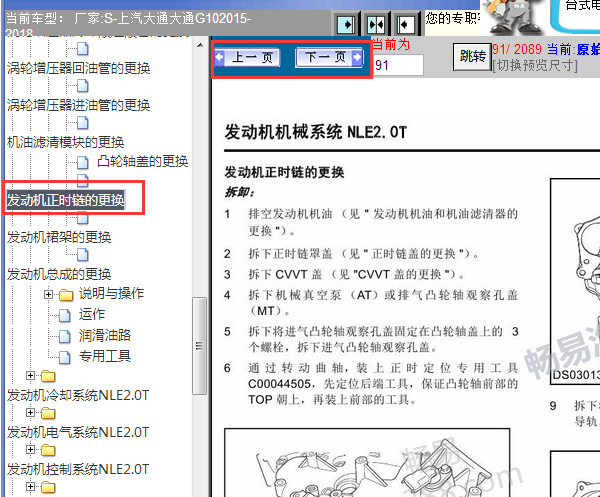Click the page icon beside 运作
Image resolution: width=600 pixels, height=497 pixels.
65,315
